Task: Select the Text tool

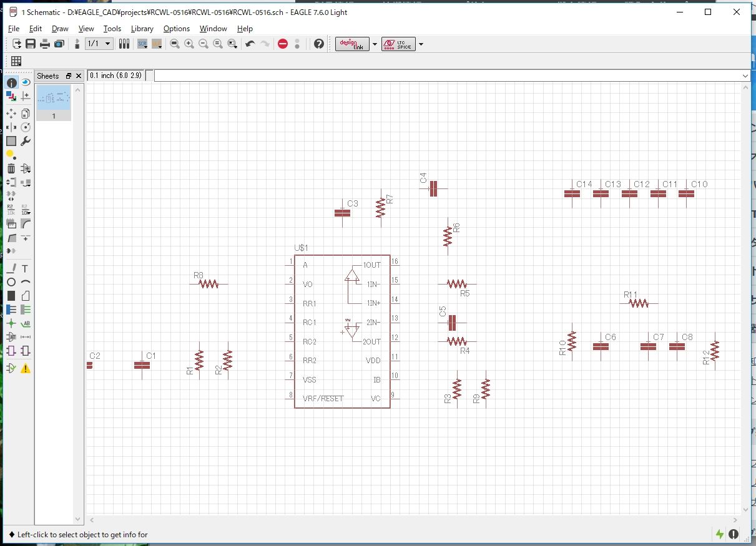Action: [26, 268]
